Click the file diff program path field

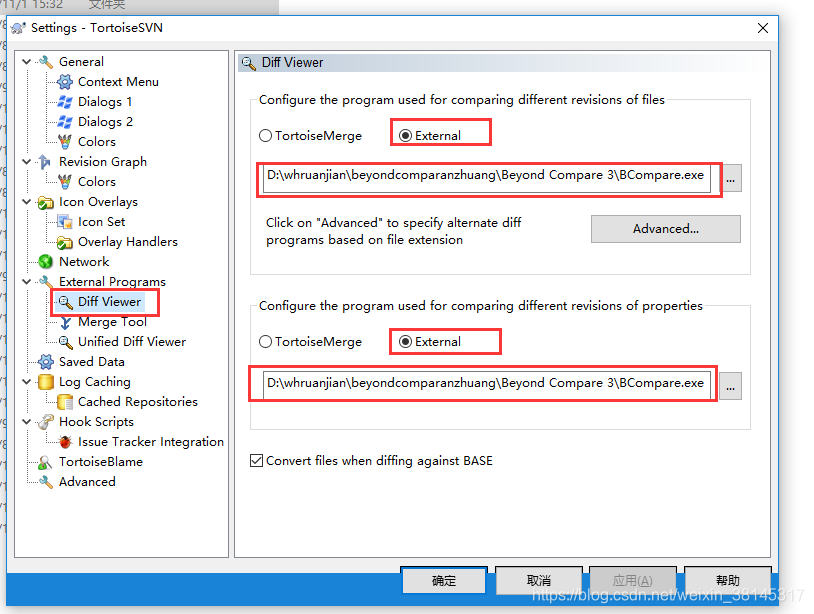point(486,179)
